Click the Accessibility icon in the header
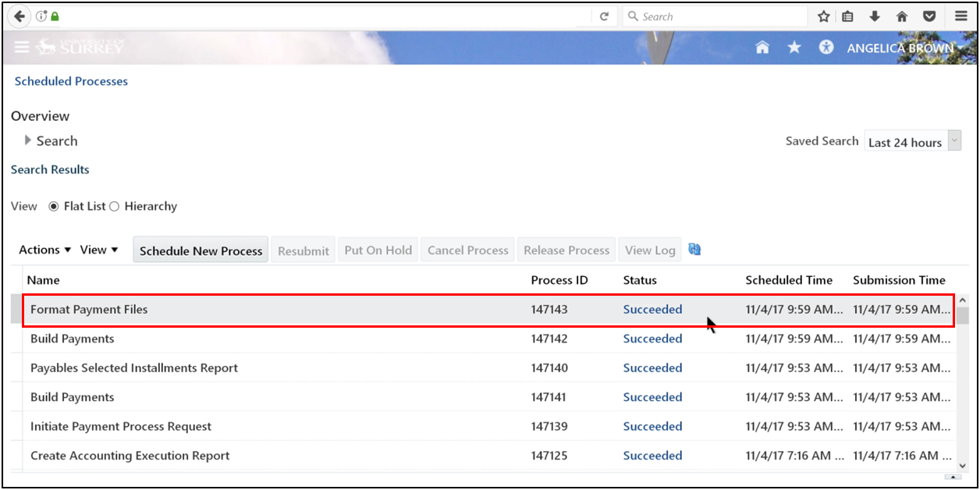This screenshot has height=490, width=980. tap(825, 47)
